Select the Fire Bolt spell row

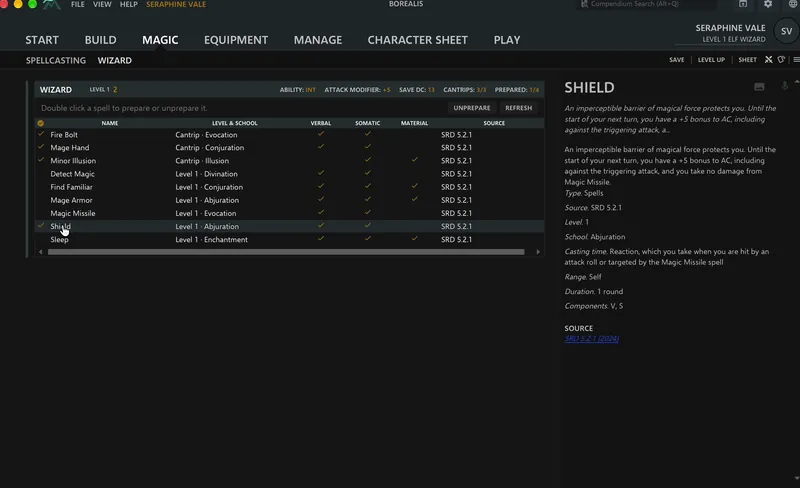point(289,135)
